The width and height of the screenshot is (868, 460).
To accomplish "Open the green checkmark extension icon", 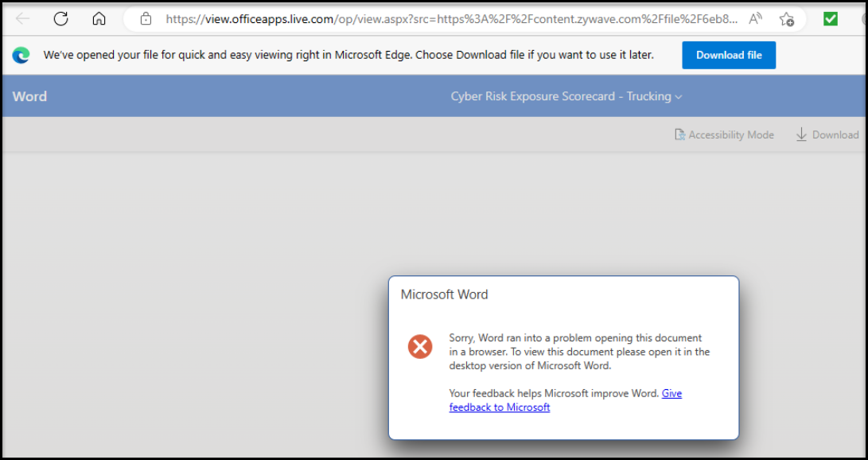I will tap(831, 19).
